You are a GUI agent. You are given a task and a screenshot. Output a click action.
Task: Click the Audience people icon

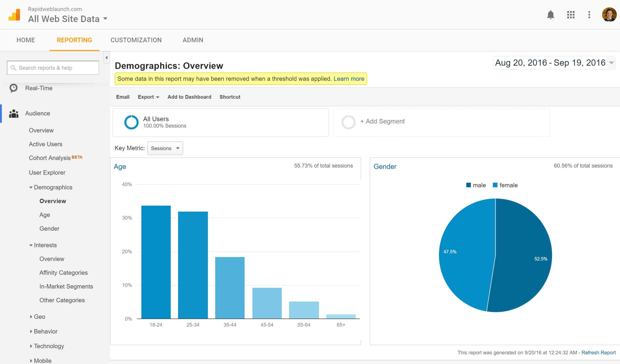click(14, 113)
